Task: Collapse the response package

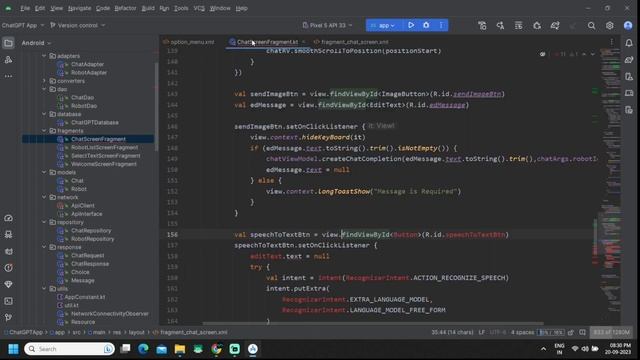Action: pos(44,247)
